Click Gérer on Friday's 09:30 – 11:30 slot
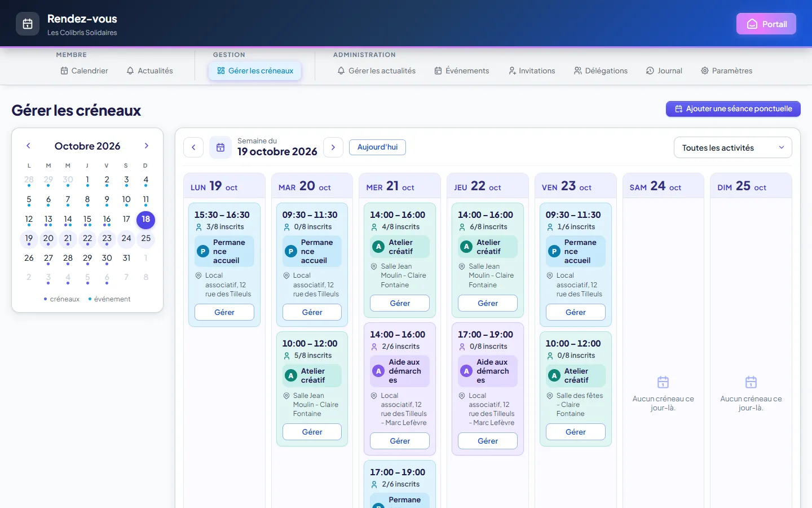This screenshot has width=812, height=508. 576,312
